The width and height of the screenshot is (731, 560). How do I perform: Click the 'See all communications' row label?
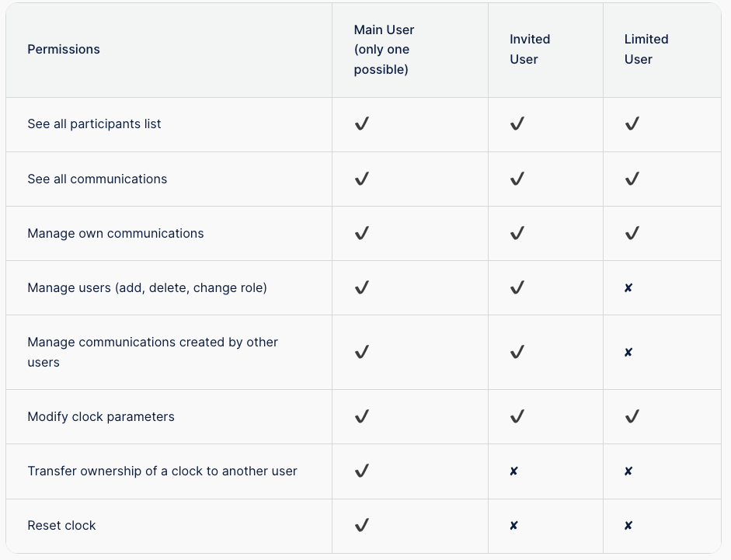tap(97, 179)
